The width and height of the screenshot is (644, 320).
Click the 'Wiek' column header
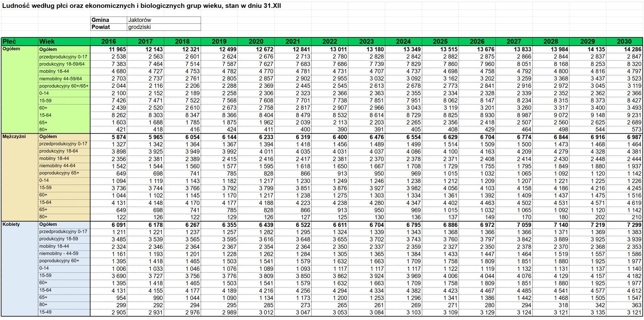pos(64,42)
